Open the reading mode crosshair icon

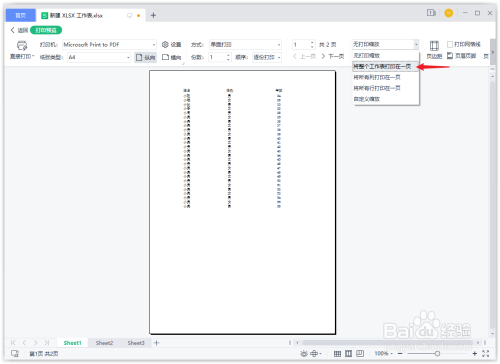315,354
